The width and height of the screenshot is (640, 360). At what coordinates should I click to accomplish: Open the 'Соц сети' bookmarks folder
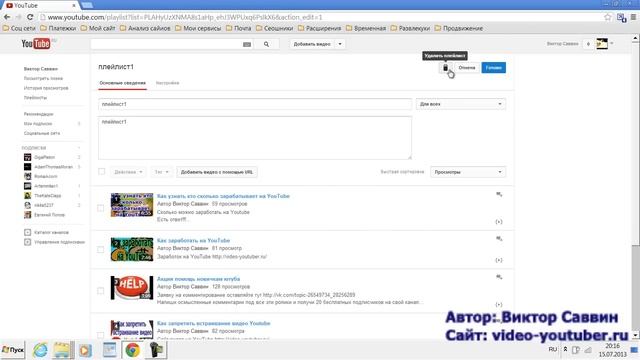pos(19,28)
